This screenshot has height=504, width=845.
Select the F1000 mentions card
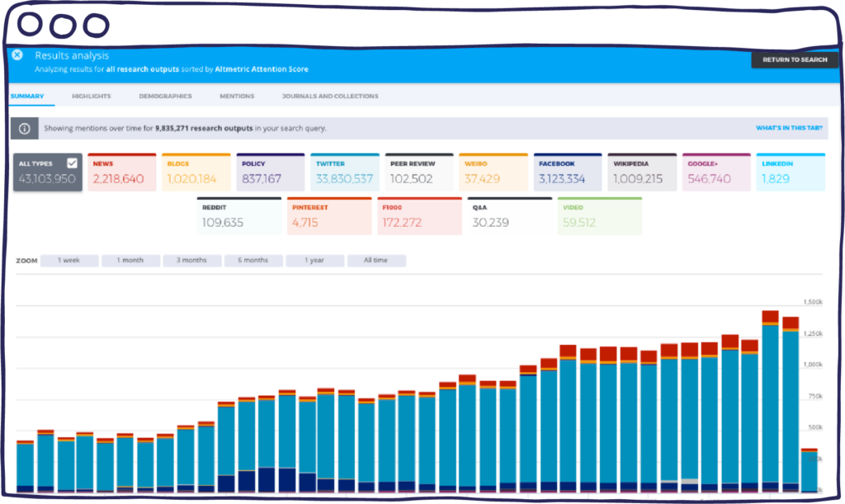420,216
